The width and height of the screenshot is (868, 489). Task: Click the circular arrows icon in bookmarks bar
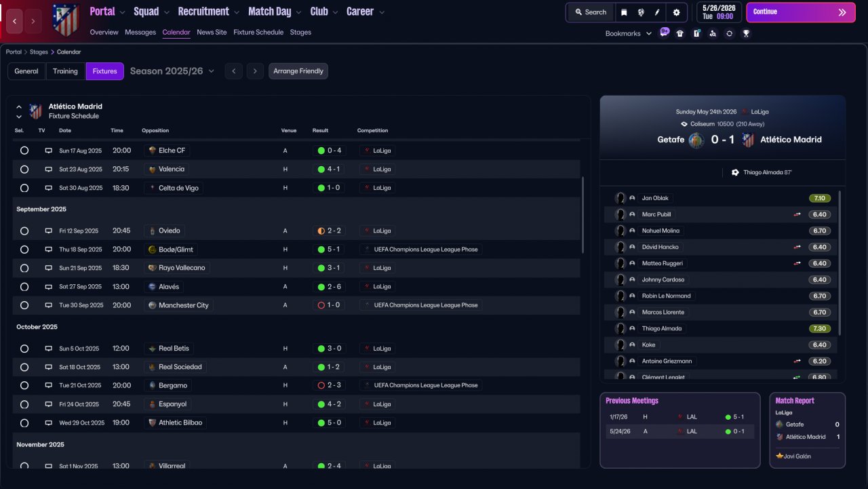pyautogui.click(x=729, y=33)
